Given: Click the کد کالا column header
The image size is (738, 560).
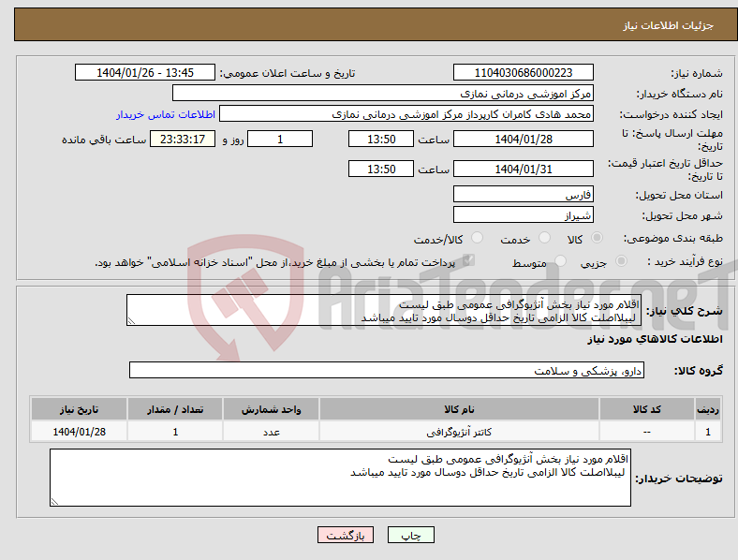Looking at the screenshot, I should coord(647,409).
